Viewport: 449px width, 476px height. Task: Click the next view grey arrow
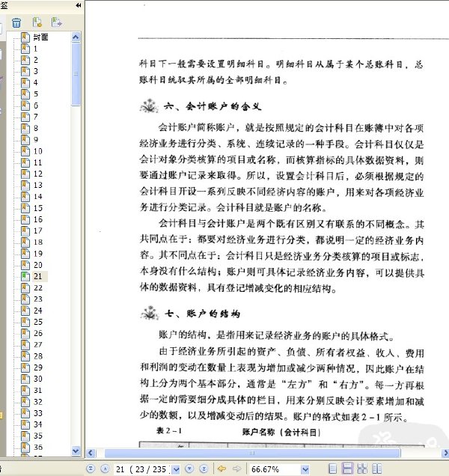pos(236,469)
